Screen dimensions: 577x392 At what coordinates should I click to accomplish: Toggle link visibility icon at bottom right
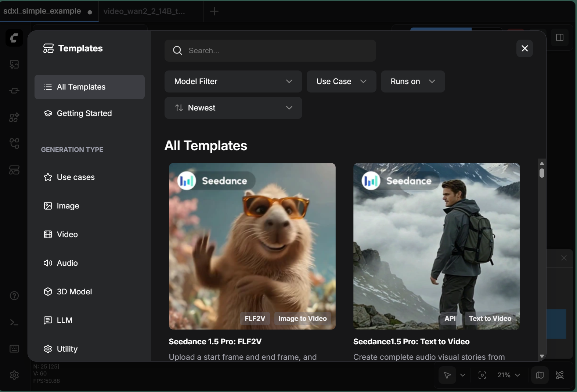coord(560,375)
